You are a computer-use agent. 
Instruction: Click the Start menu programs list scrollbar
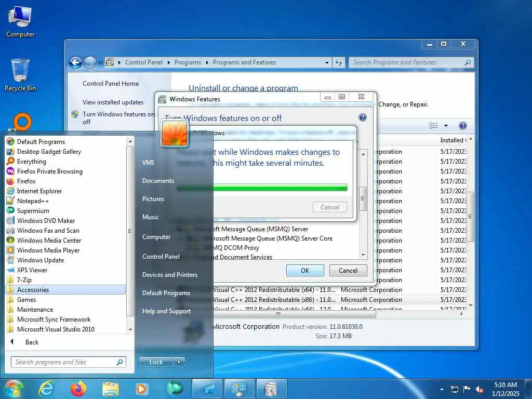point(130,231)
